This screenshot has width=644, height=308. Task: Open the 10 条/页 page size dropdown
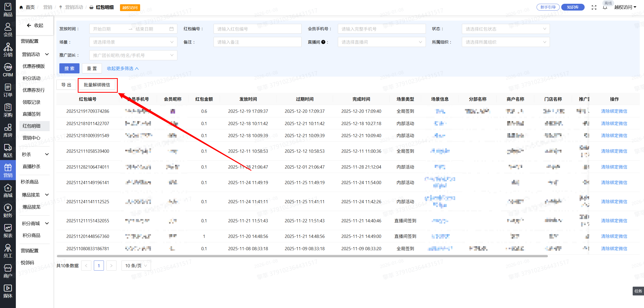tap(136, 266)
